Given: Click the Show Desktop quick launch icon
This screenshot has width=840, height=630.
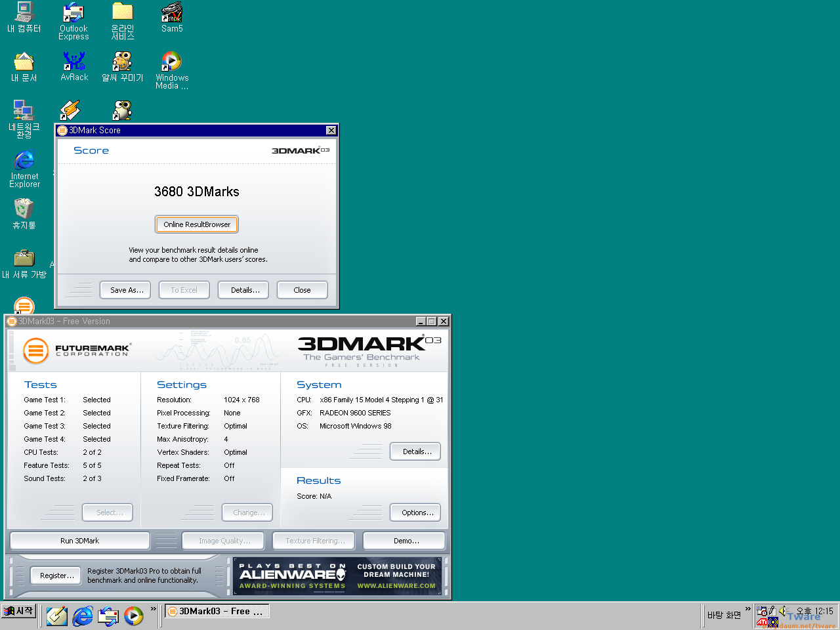Looking at the screenshot, I should [x=57, y=616].
